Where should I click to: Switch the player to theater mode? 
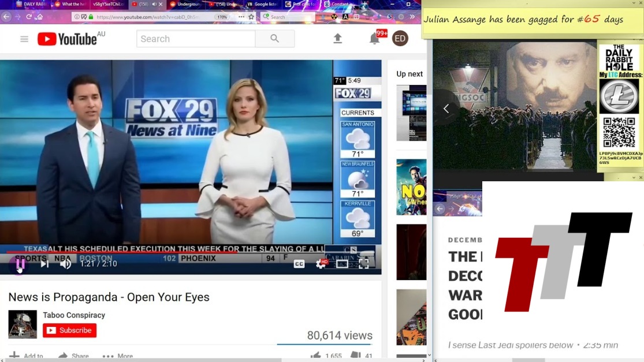point(343,264)
